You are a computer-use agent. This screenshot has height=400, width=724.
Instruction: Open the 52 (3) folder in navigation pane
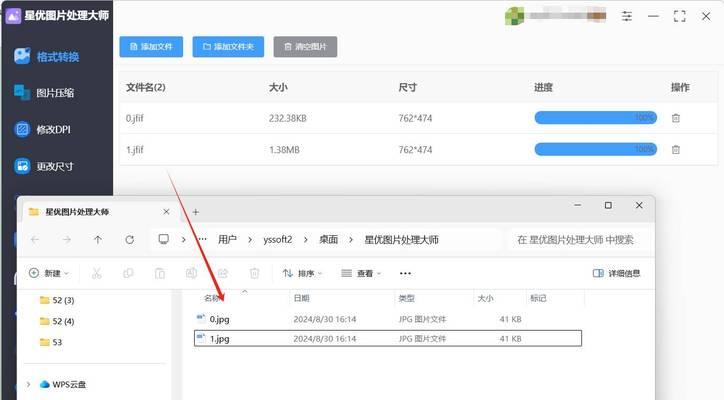click(57, 300)
